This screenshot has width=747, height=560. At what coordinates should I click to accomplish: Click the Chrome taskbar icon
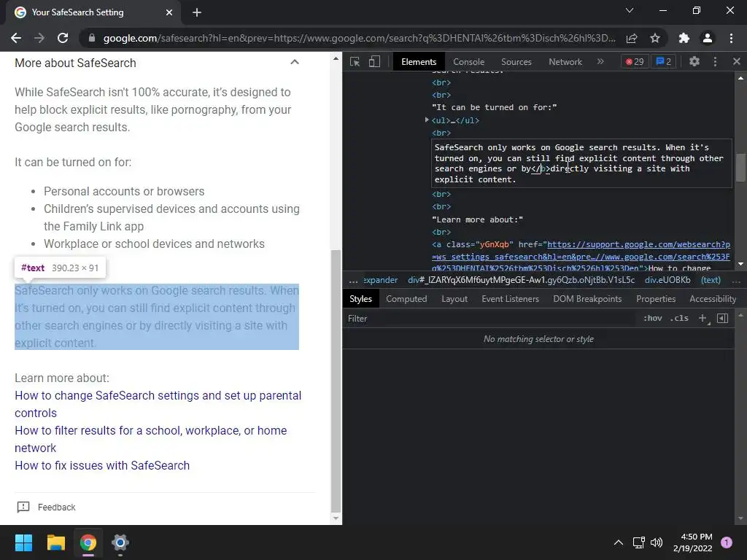88,542
